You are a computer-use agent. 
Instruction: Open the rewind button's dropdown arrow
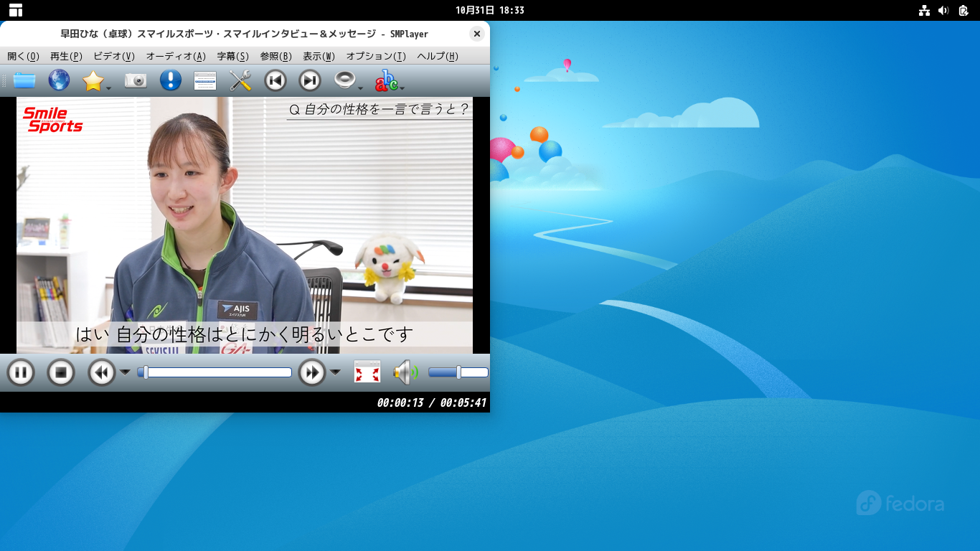[125, 372]
